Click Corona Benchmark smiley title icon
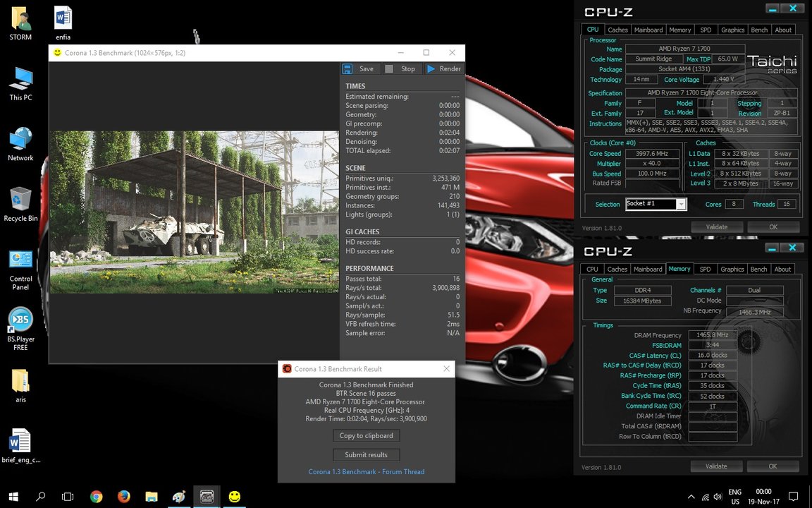The width and height of the screenshot is (812, 508). 58,52
